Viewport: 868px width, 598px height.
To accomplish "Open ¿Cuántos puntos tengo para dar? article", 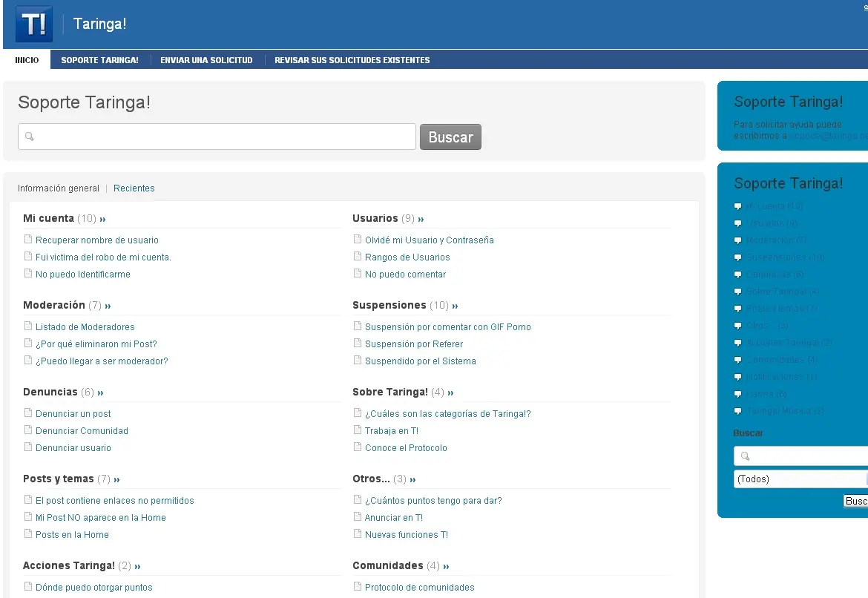I will pyautogui.click(x=433, y=501).
